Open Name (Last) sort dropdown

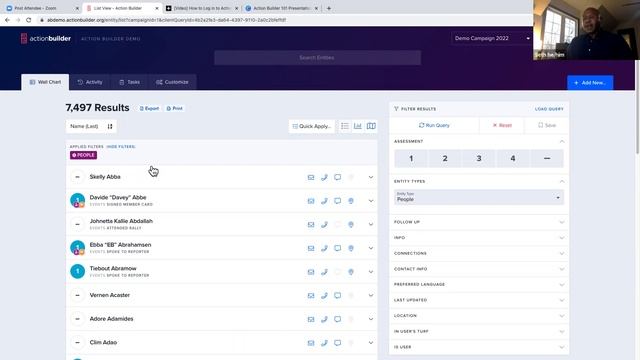pyautogui.click(x=91, y=127)
